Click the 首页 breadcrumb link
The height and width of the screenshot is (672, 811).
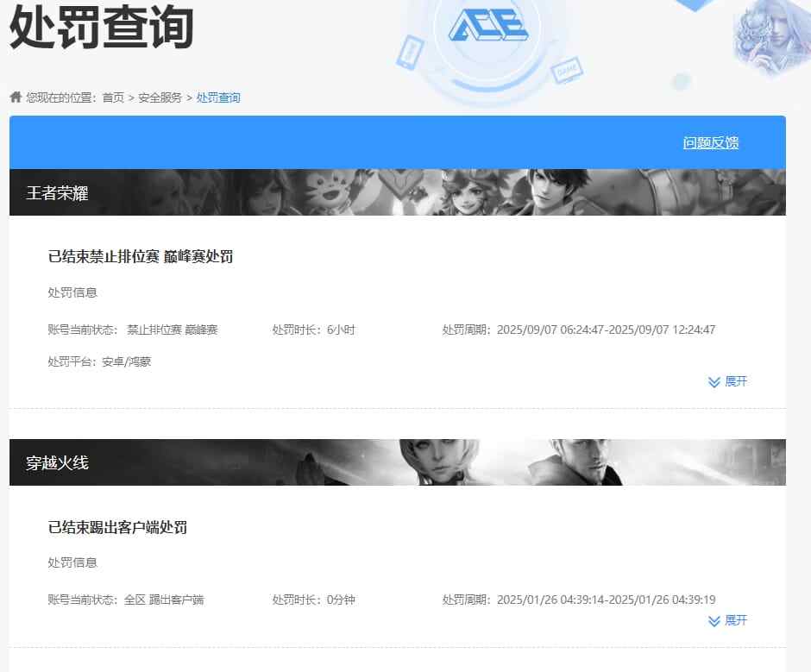(x=116, y=97)
